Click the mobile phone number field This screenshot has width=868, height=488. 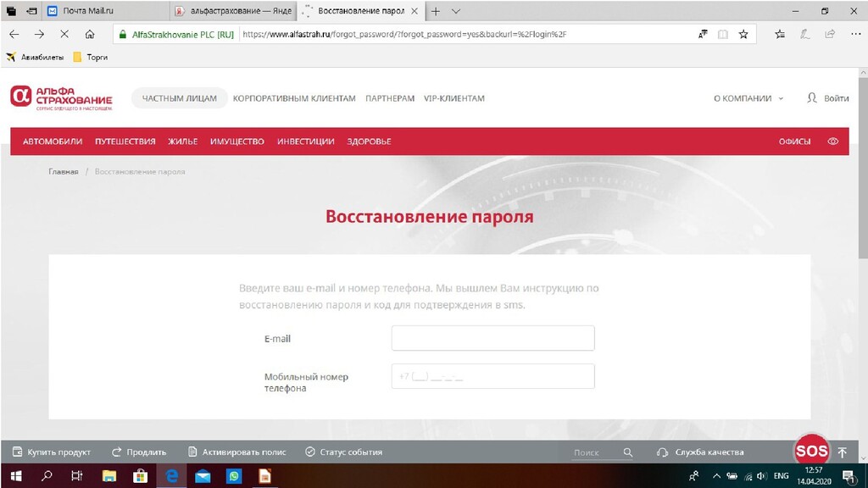click(492, 376)
